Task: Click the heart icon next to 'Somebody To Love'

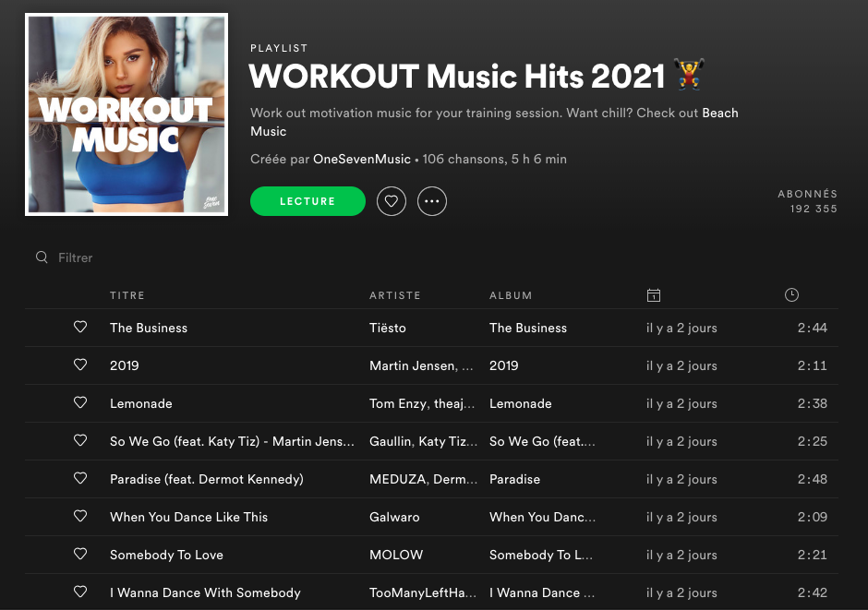Action: coord(80,555)
